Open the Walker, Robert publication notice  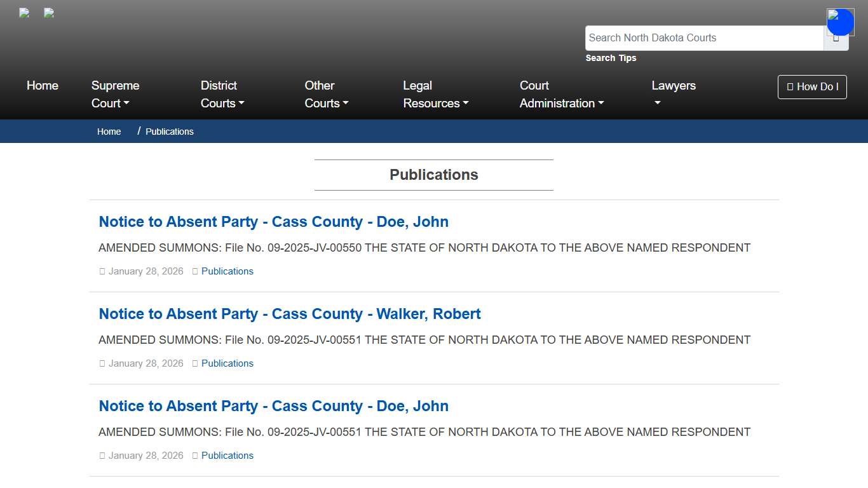point(290,314)
